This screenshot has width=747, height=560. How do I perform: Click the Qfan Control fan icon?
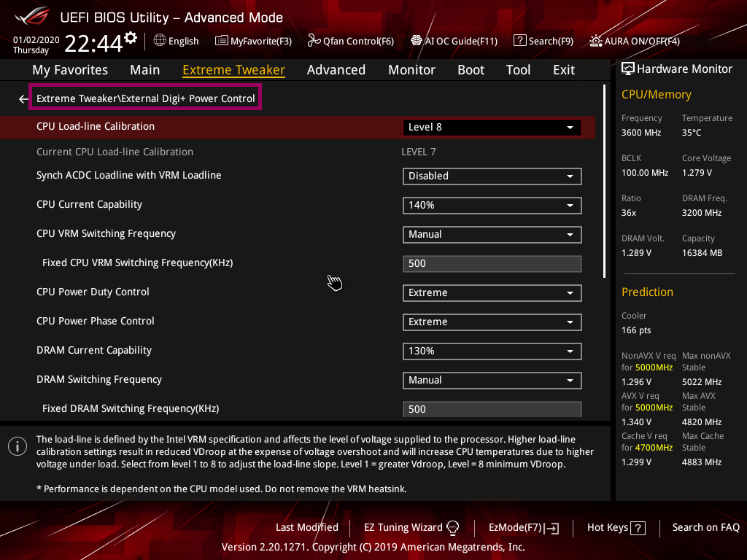point(314,41)
